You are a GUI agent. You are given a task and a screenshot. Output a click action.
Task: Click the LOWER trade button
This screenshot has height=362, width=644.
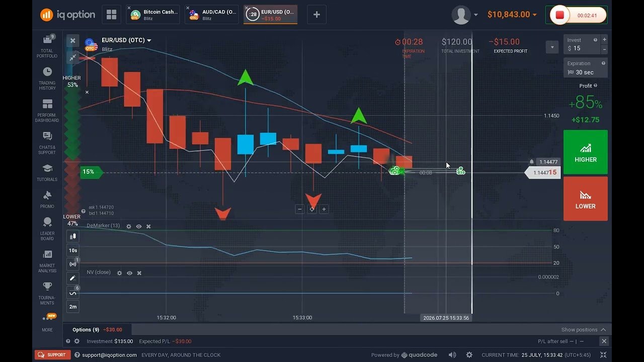586,199
